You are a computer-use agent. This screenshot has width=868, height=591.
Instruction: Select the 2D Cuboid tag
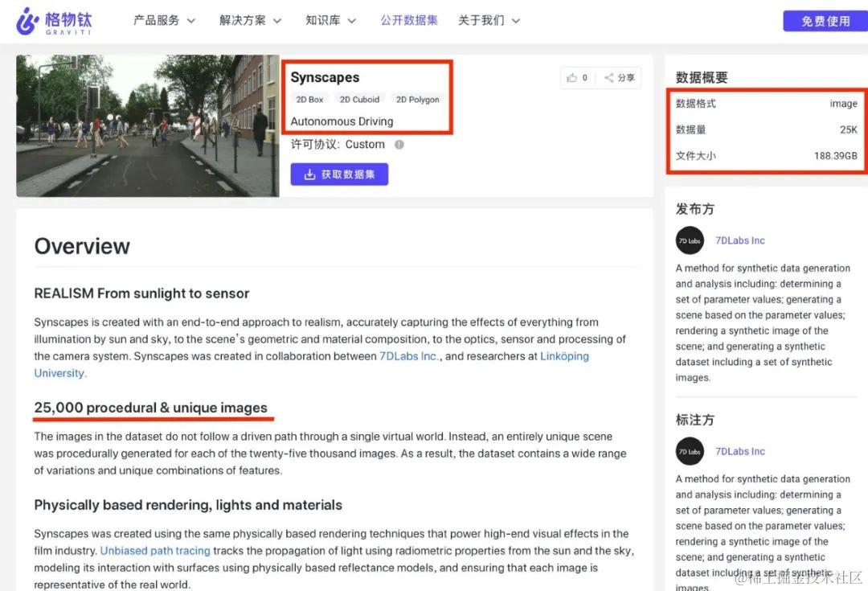click(359, 100)
